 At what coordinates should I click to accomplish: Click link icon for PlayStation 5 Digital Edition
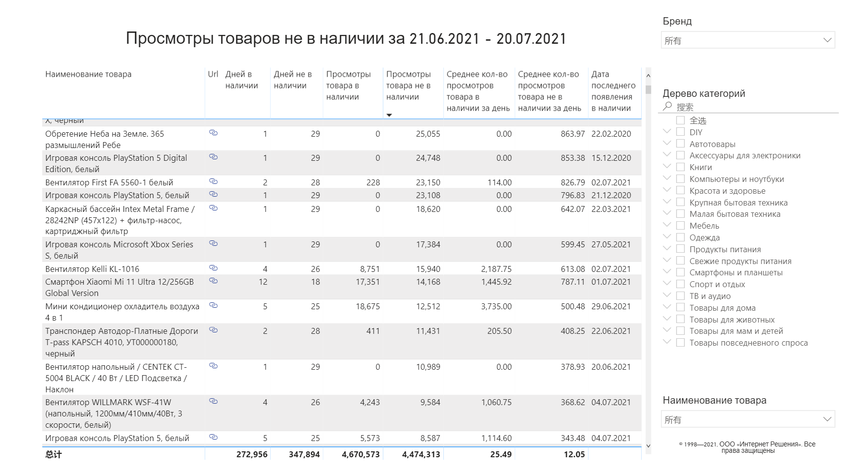213,157
